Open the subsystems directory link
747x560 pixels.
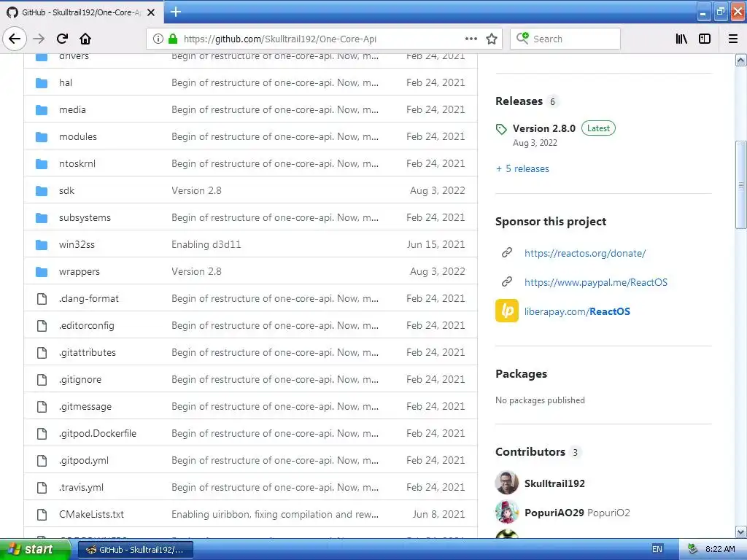coord(85,218)
